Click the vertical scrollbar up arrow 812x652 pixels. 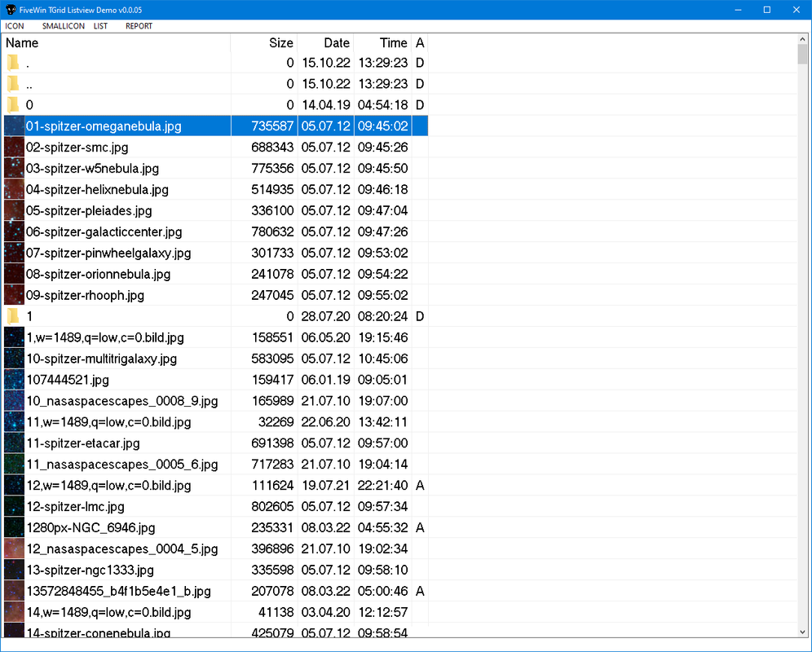(x=802, y=39)
